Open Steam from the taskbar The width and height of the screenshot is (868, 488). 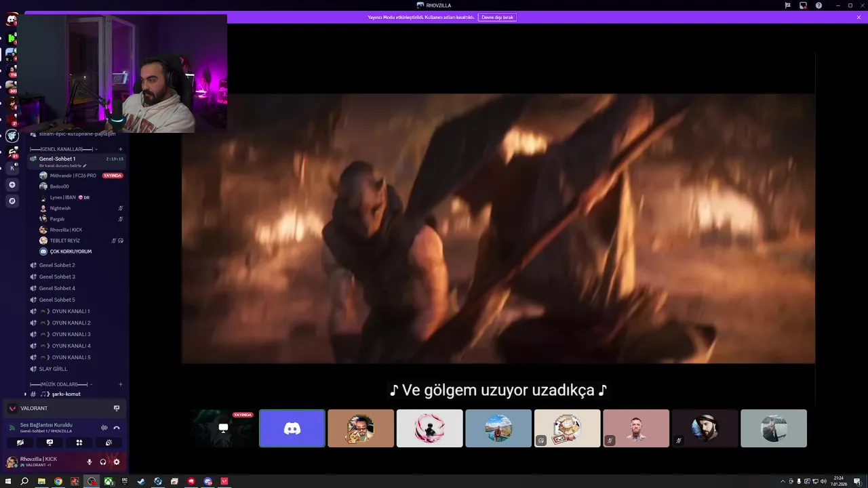tap(141, 482)
